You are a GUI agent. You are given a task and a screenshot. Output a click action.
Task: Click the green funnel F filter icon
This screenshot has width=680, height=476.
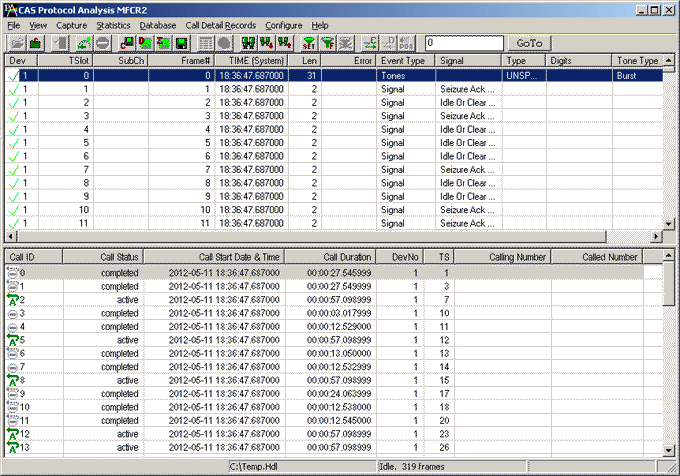(x=328, y=43)
